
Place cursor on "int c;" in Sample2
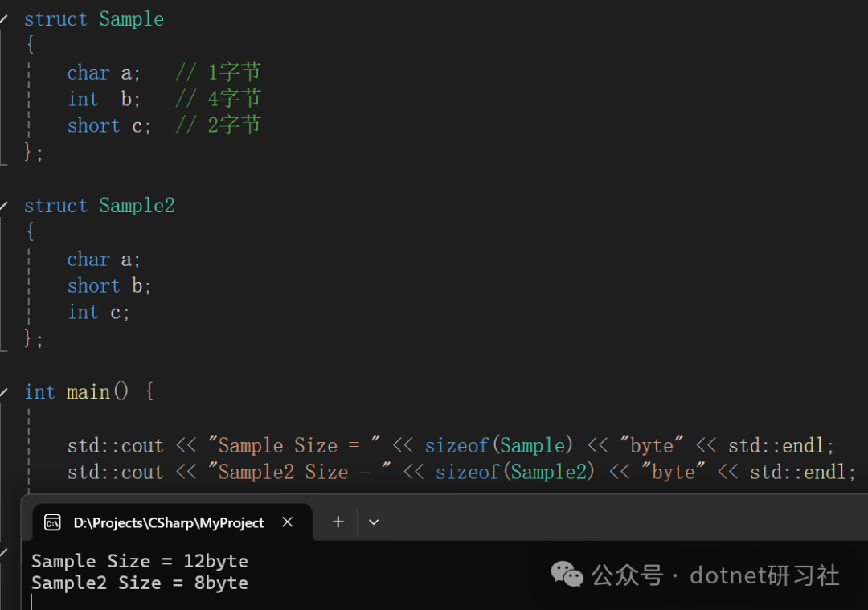pos(99,313)
